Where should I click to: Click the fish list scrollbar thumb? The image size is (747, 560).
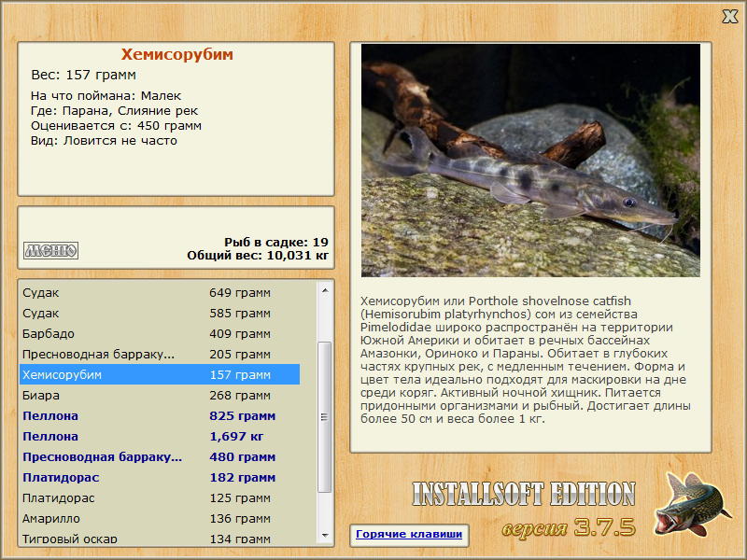325,417
